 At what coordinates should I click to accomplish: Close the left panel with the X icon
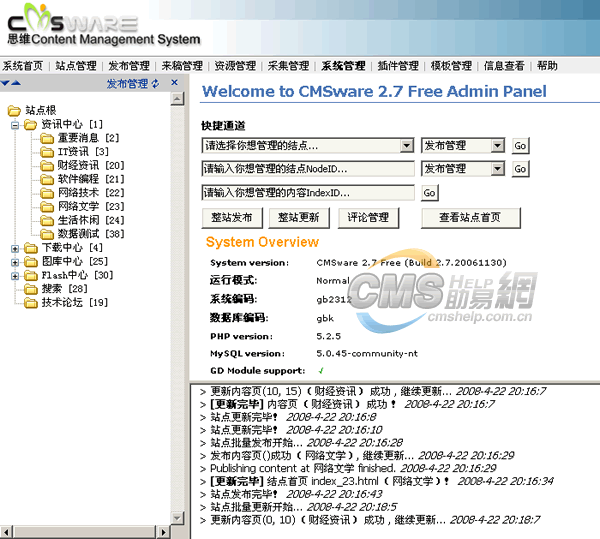174,84
